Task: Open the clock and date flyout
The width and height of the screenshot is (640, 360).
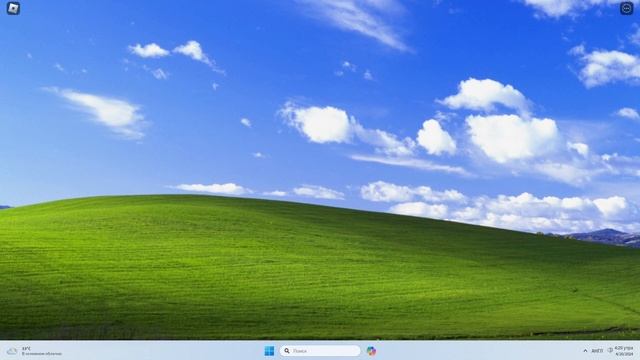Action: (624, 351)
